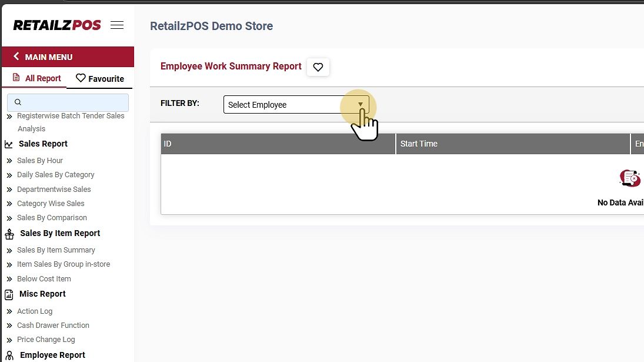Screen dimensions: 644x362
Task: Open the Action Log report
Action: point(35,311)
